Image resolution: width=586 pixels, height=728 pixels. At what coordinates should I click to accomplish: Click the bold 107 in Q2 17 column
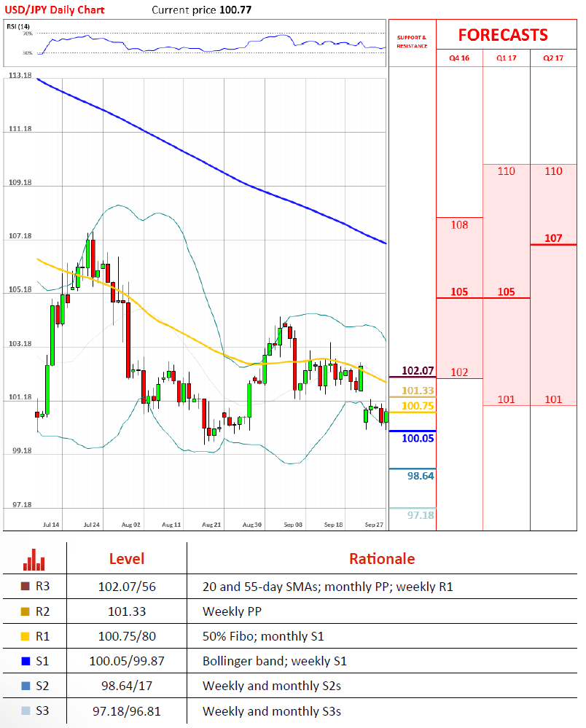pyautogui.click(x=553, y=238)
